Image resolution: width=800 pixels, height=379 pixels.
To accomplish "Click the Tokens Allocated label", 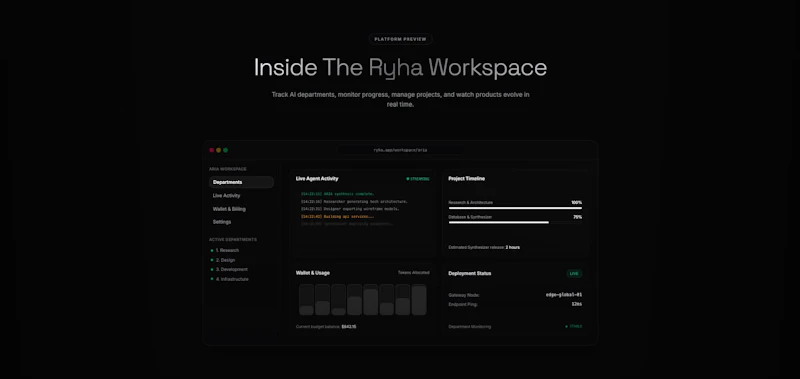I will click(x=413, y=273).
